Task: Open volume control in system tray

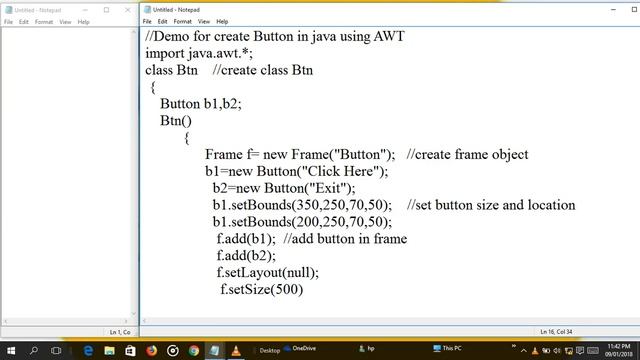Action: (x=557, y=351)
